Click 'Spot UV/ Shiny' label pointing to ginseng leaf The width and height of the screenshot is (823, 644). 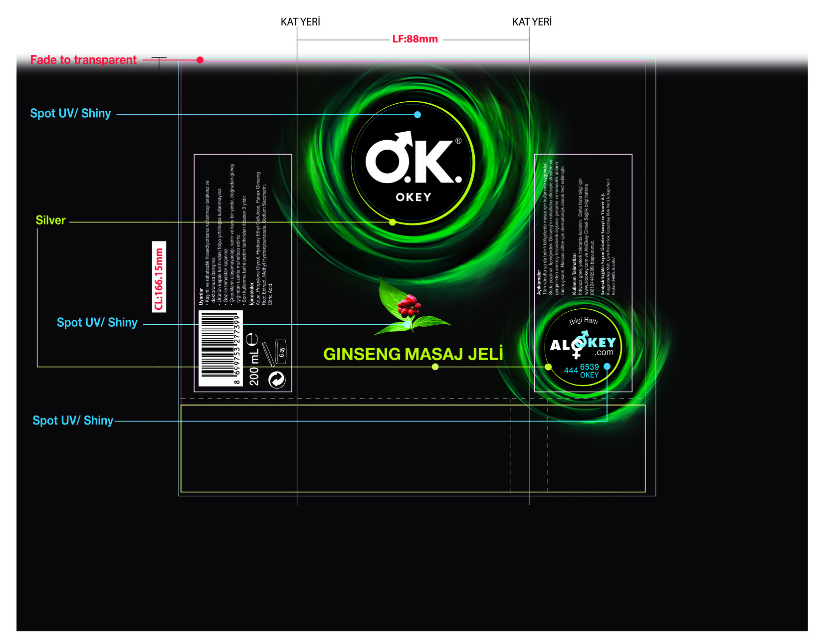[x=97, y=323]
